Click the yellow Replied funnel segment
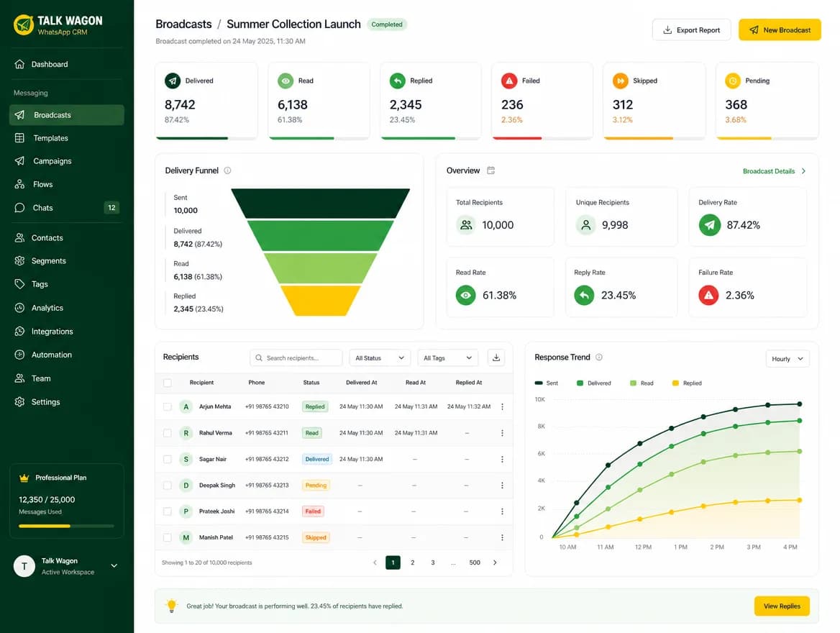This screenshot has height=633, width=840. point(320,301)
